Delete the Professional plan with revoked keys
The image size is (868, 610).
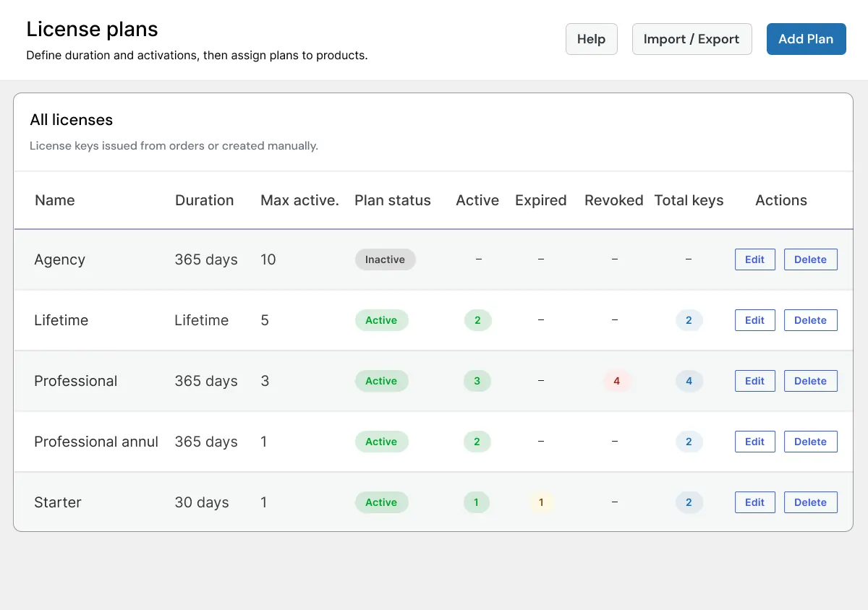[x=810, y=381]
